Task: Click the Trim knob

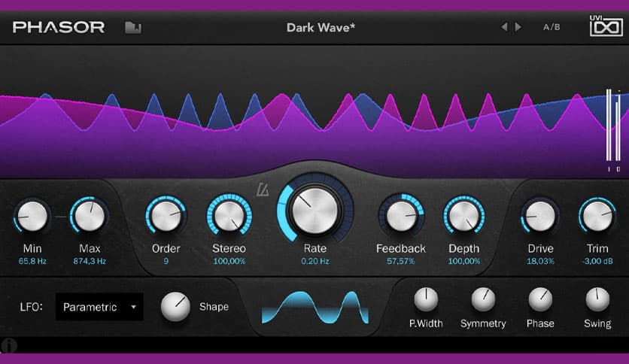Action: 597,216
